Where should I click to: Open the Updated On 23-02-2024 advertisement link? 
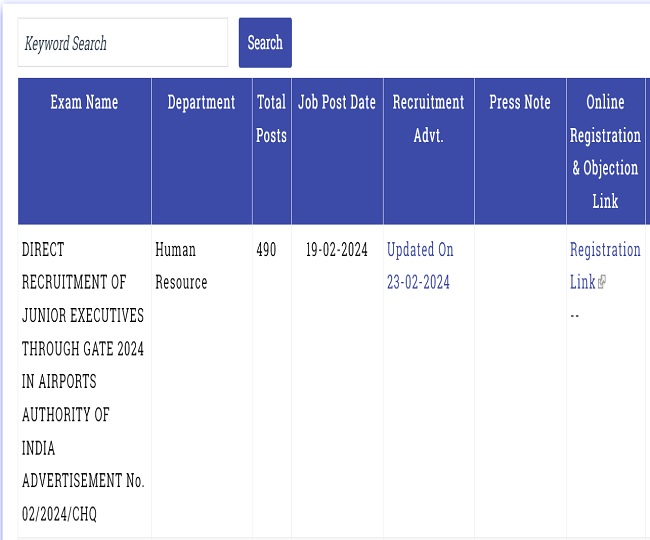click(420, 266)
